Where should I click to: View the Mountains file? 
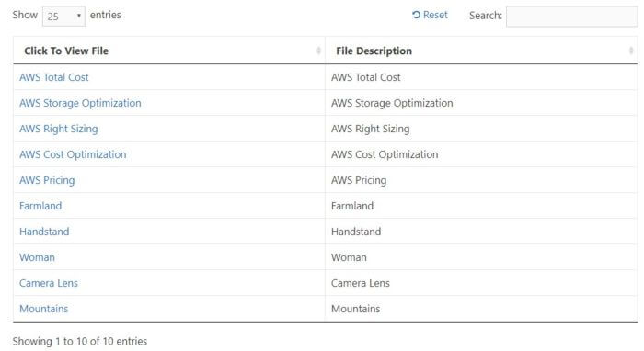(x=43, y=309)
